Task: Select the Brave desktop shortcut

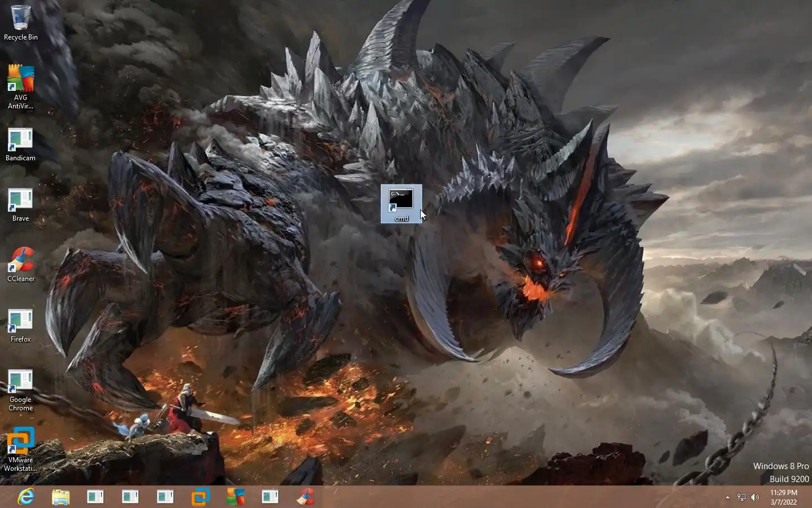Action: (20, 205)
